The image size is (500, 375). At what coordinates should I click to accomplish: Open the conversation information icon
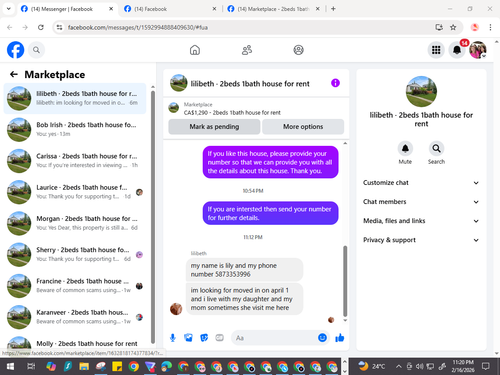click(335, 83)
